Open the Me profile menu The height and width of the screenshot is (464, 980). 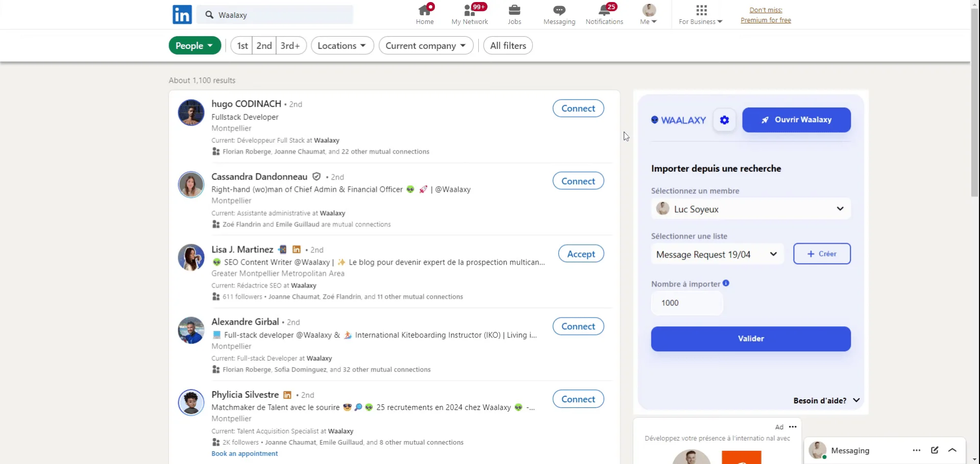(x=649, y=14)
